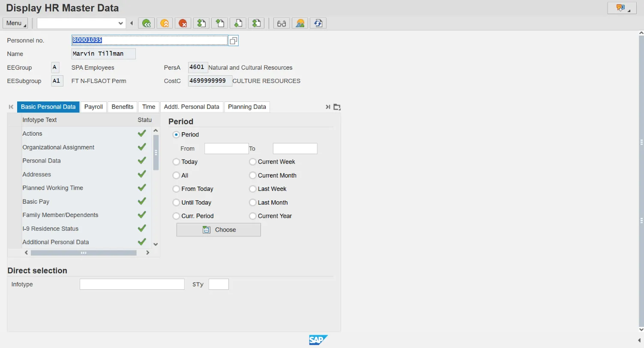Click the First Page toolbar icon
The width and height of the screenshot is (644, 348).
click(x=201, y=24)
